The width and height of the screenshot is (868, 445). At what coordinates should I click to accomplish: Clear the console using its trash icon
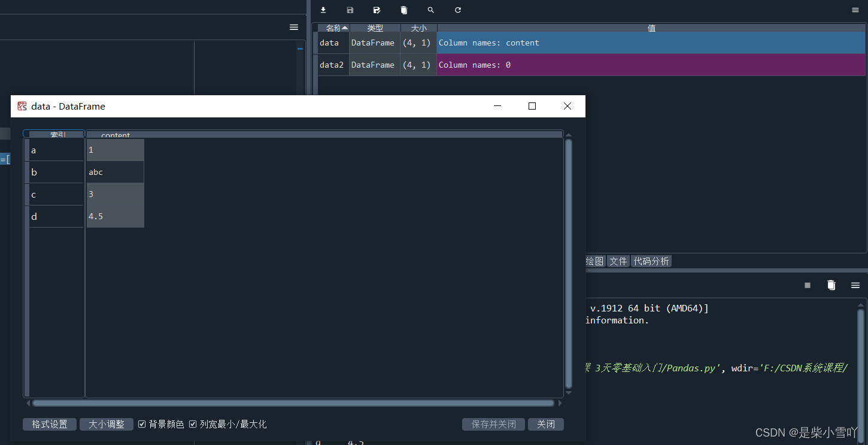831,285
